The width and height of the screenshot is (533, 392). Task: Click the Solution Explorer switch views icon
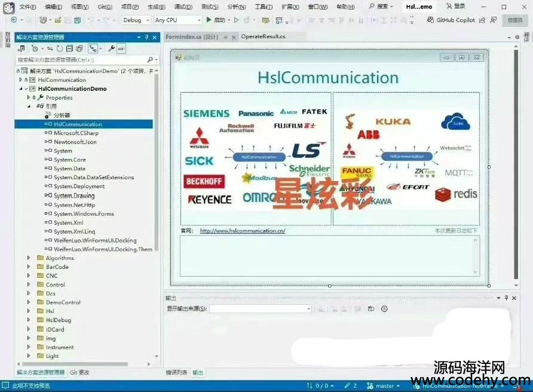coord(22,48)
